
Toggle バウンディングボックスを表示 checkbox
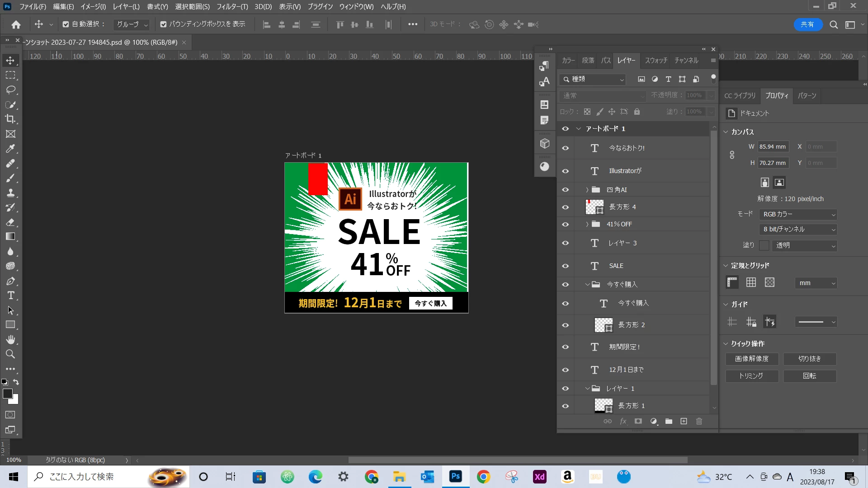163,24
